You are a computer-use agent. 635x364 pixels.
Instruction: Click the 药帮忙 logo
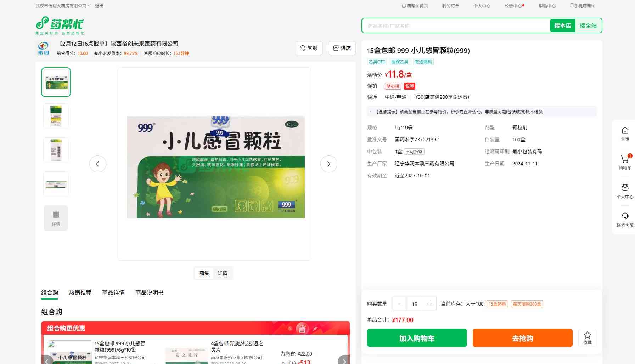point(60,25)
